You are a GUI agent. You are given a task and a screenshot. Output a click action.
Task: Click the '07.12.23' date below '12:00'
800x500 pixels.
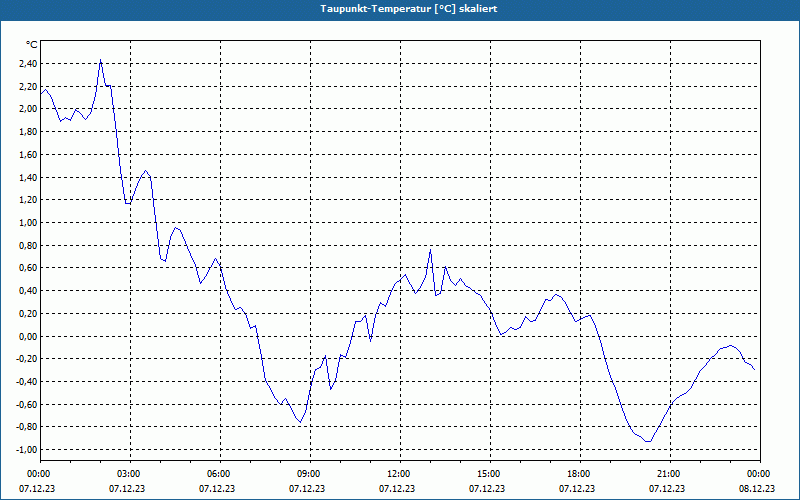[x=397, y=488]
